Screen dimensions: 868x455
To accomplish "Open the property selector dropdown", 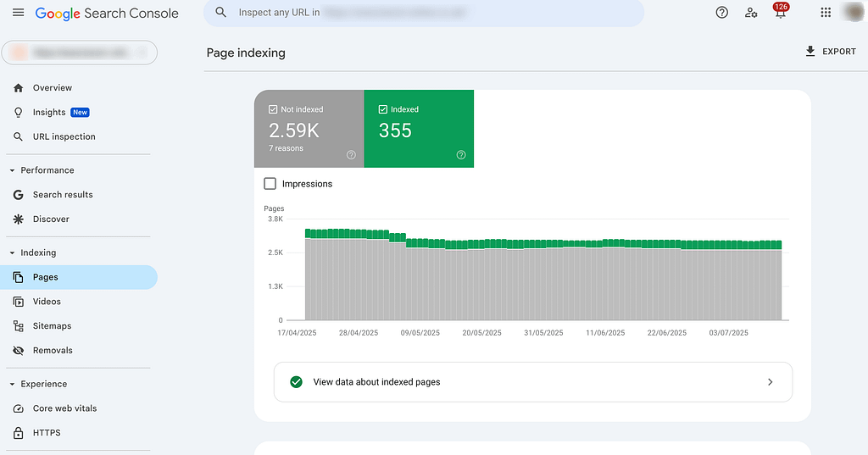I will [x=80, y=53].
